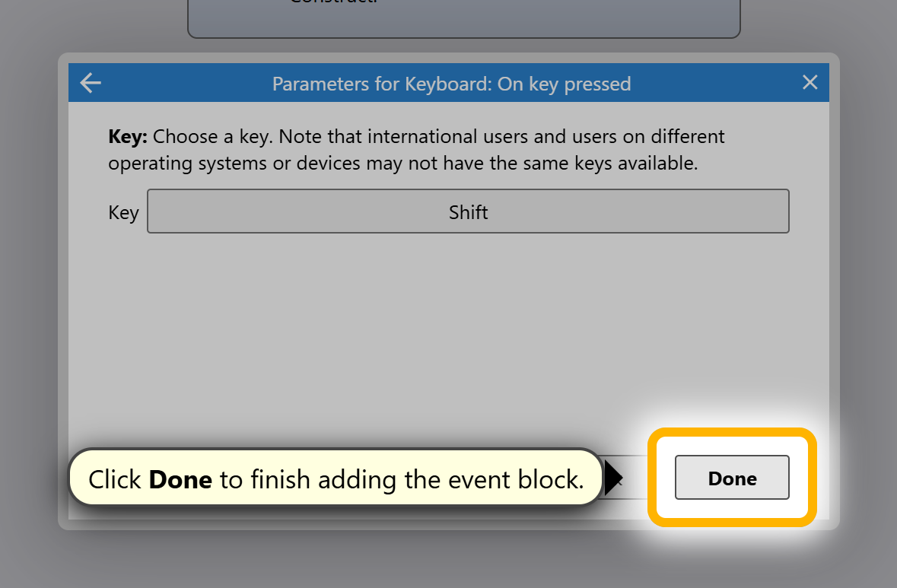Click the word Shift inside the key field
Image resolution: width=897 pixels, height=588 pixels.
468,212
